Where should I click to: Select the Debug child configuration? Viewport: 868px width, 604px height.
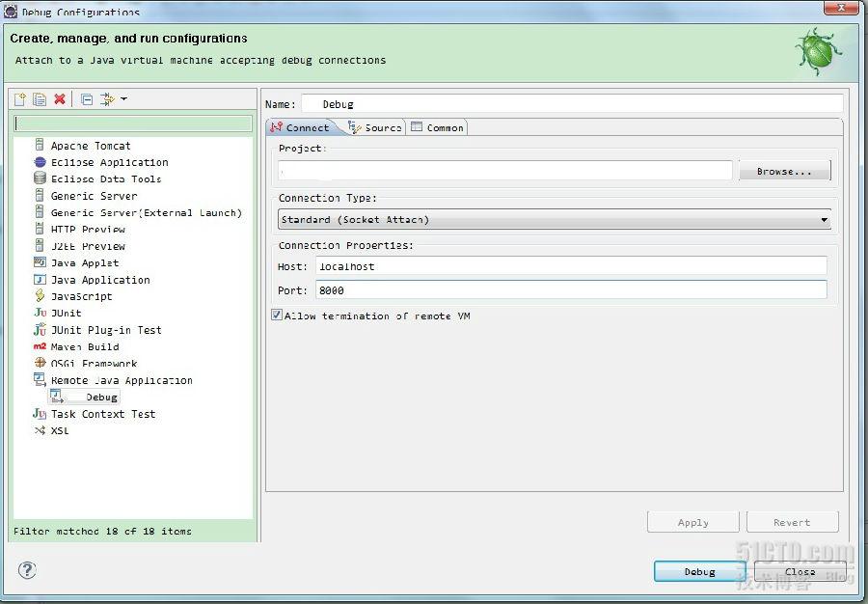click(x=85, y=397)
